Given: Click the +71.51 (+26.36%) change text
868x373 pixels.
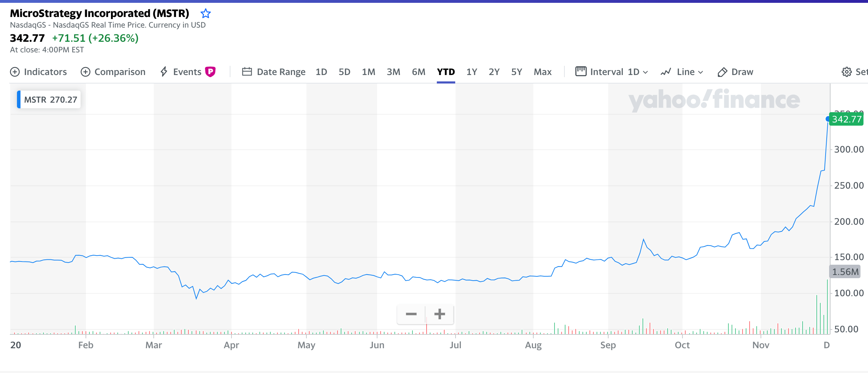Looking at the screenshot, I should click(95, 38).
